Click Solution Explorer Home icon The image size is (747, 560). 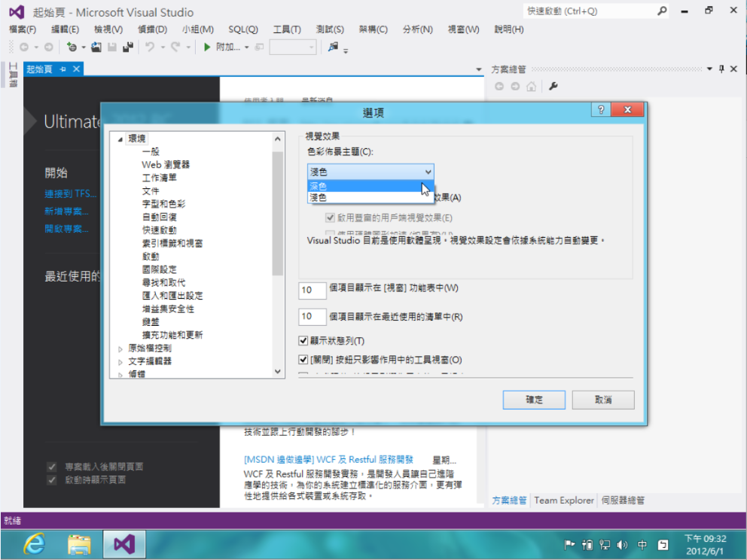pyautogui.click(x=531, y=87)
